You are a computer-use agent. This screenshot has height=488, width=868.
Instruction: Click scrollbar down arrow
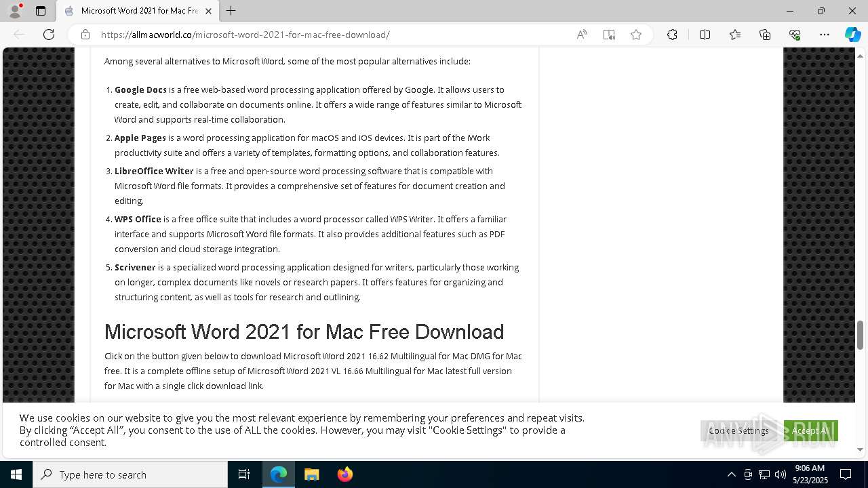coord(861,449)
